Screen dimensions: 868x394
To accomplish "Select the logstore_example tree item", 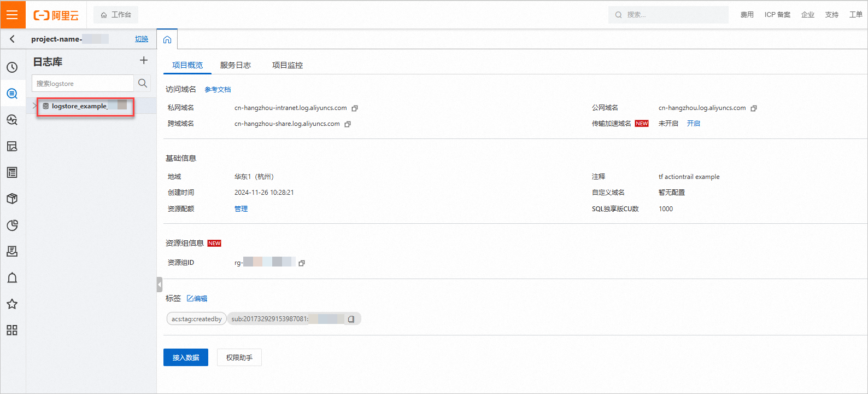I will click(x=91, y=106).
